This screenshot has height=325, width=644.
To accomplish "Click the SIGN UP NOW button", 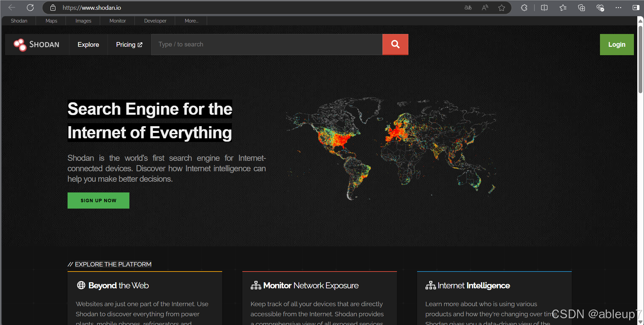I will tap(98, 201).
